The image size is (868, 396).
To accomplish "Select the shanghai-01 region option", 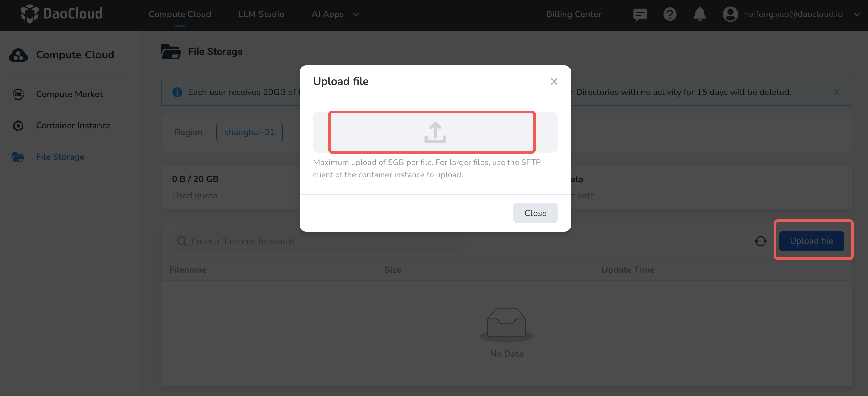I will pyautogui.click(x=249, y=132).
